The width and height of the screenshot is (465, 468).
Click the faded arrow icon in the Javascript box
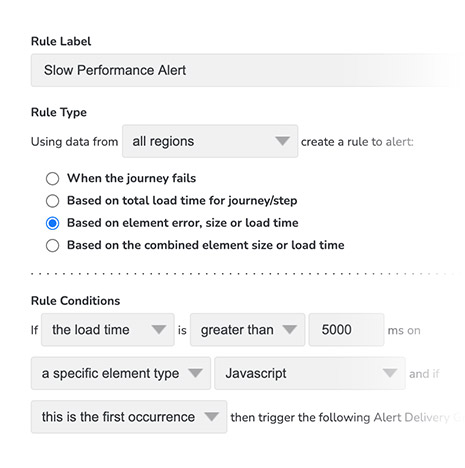[390, 373]
